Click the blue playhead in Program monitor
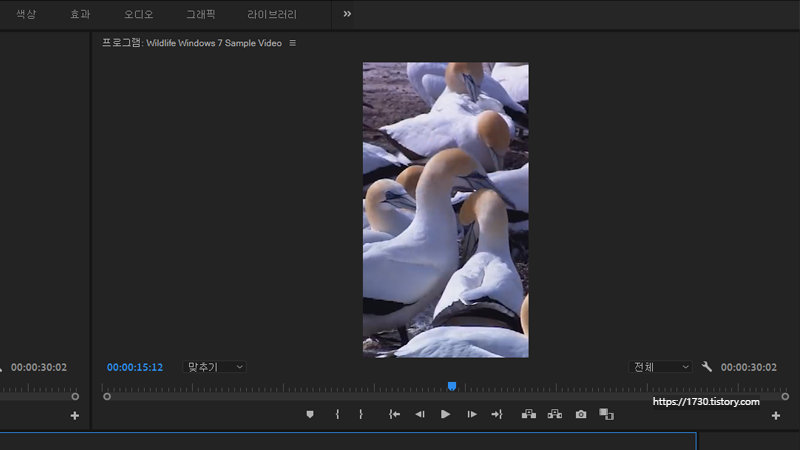800x450 pixels. click(x=452, y=386)
